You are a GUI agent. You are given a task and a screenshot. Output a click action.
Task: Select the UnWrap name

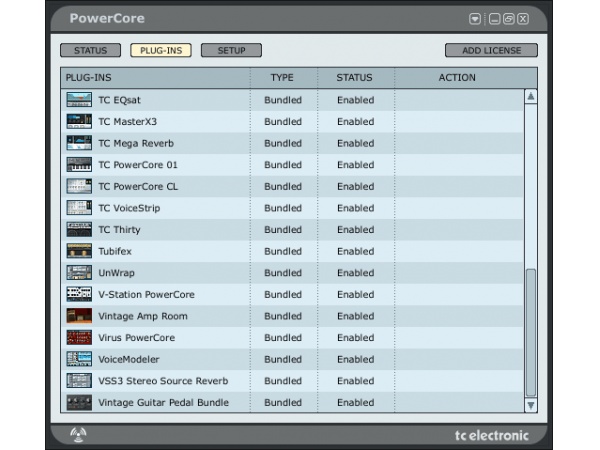tap(116, 273)
